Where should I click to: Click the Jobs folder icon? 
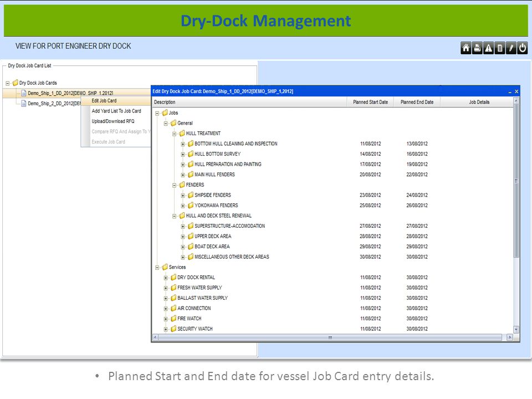[165, 112]
